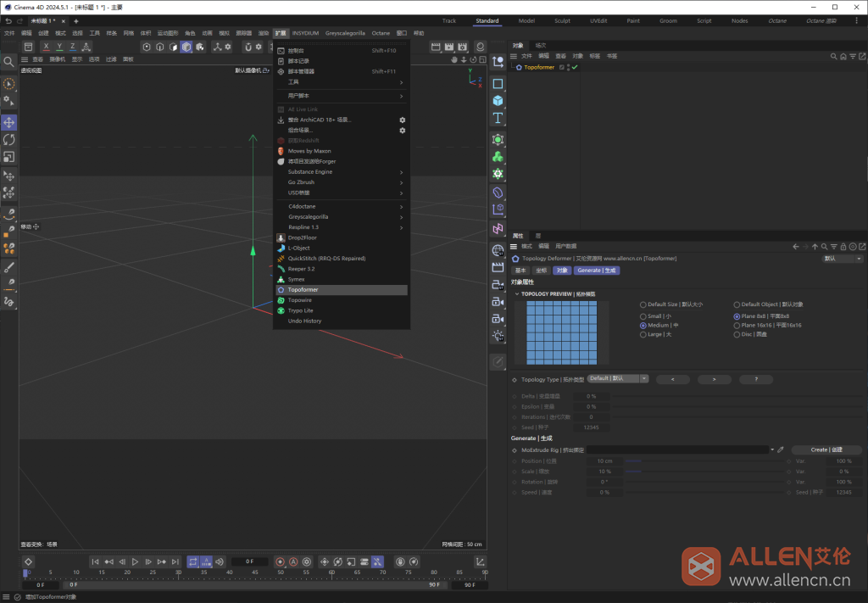Select the Plane 8x8 radio button
The height and width of the screenshot is (603, 868).
click(737, 316)
